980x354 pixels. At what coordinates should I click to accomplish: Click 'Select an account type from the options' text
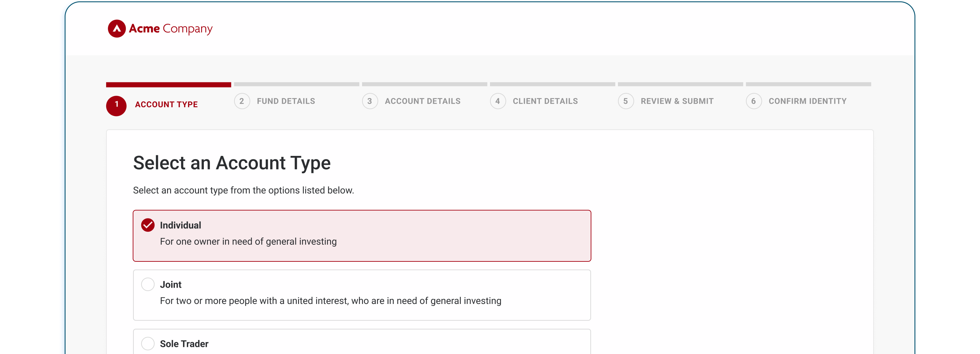[243, 190]
